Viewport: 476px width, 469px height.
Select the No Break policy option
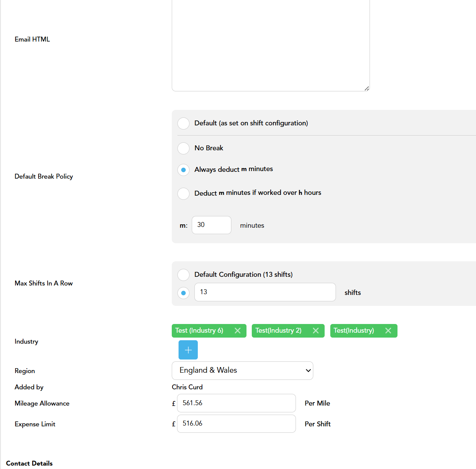pyautogui.click(x=183, y=148)
